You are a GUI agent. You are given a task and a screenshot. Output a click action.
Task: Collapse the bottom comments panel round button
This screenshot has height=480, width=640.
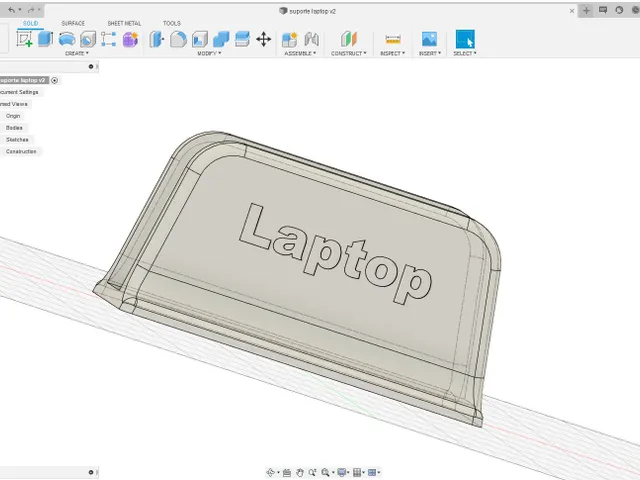[91, 473]
